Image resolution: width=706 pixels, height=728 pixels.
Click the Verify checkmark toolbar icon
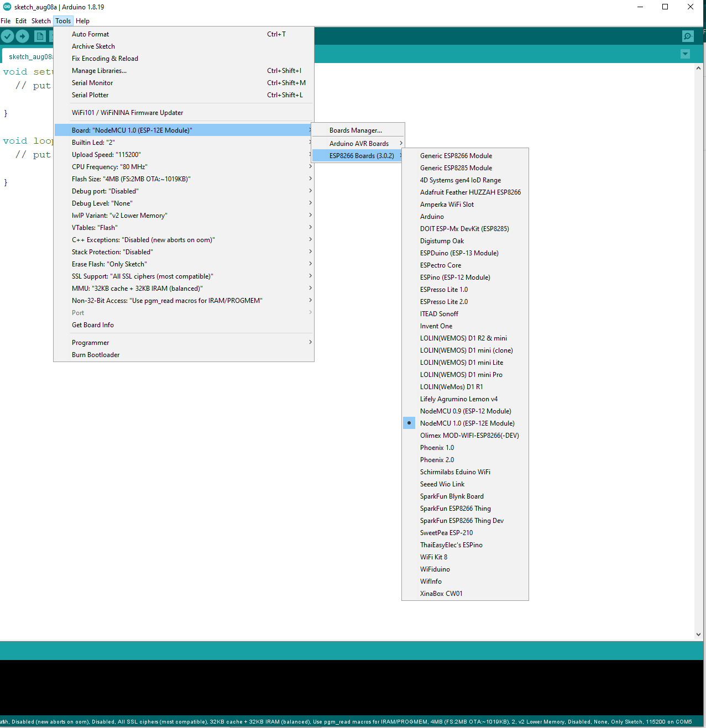point(8,36)
